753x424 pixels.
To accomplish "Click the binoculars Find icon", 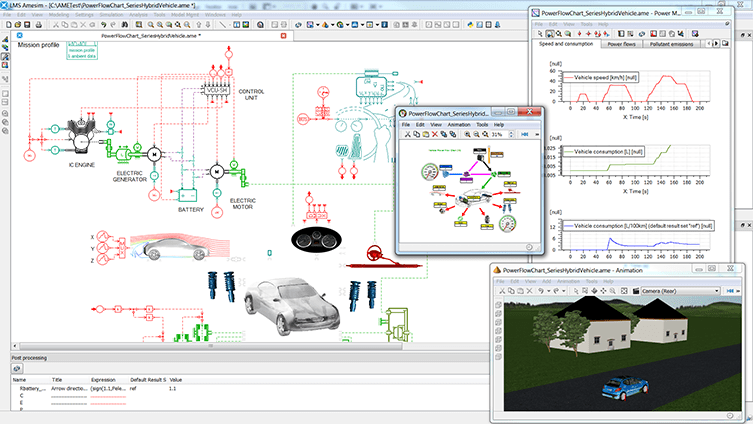I will (x=125, y=24).
